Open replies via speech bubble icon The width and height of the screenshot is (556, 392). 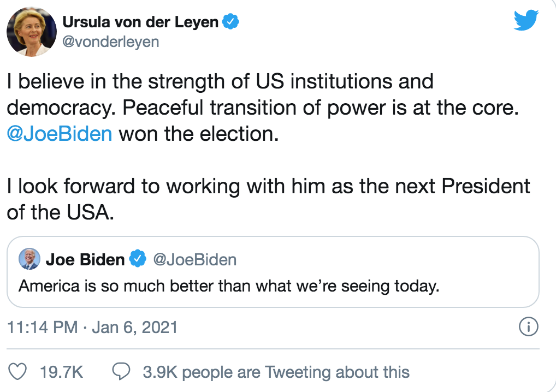[121, 371]
